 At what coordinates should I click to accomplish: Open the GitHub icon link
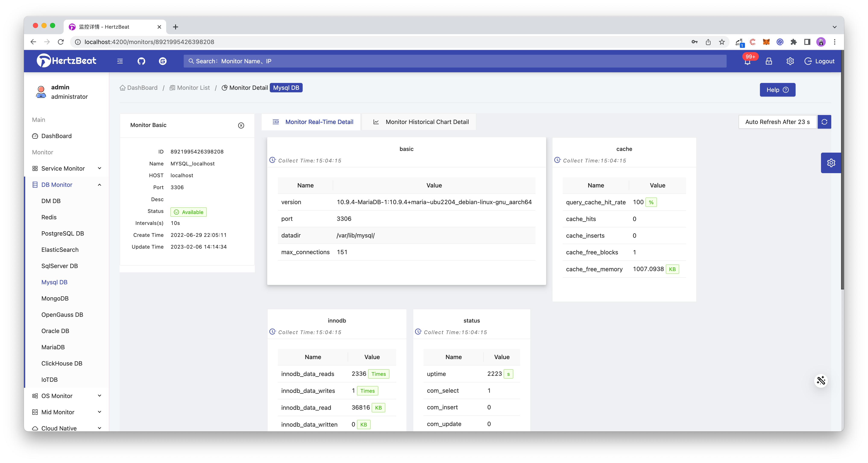point(142,61)
